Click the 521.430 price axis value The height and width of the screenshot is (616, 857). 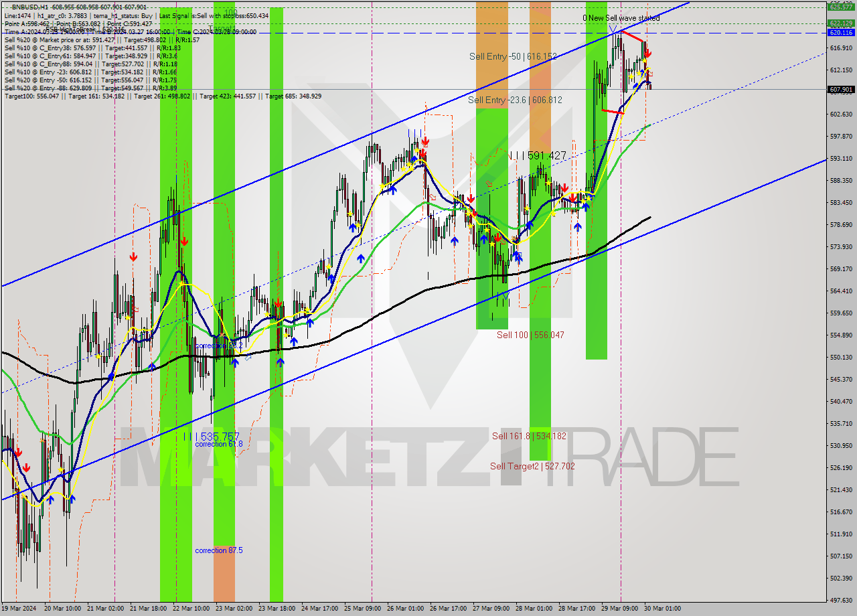point(841,490)
